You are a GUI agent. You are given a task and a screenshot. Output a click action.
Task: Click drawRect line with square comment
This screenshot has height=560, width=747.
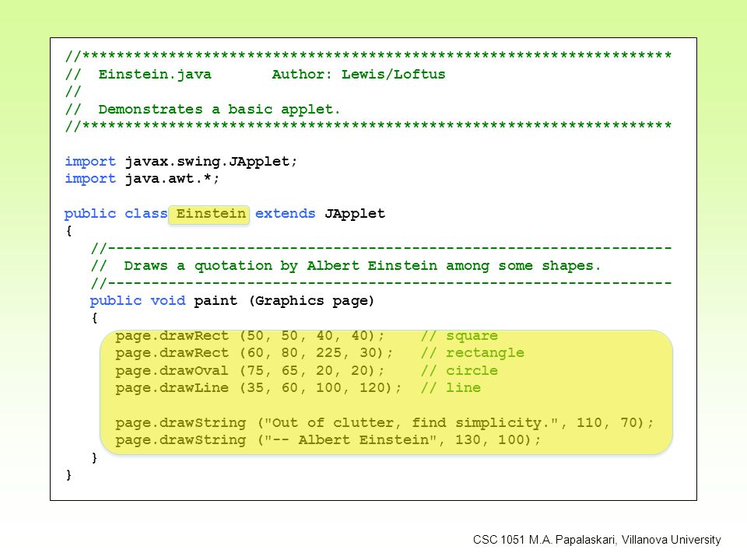click(306, 336)
